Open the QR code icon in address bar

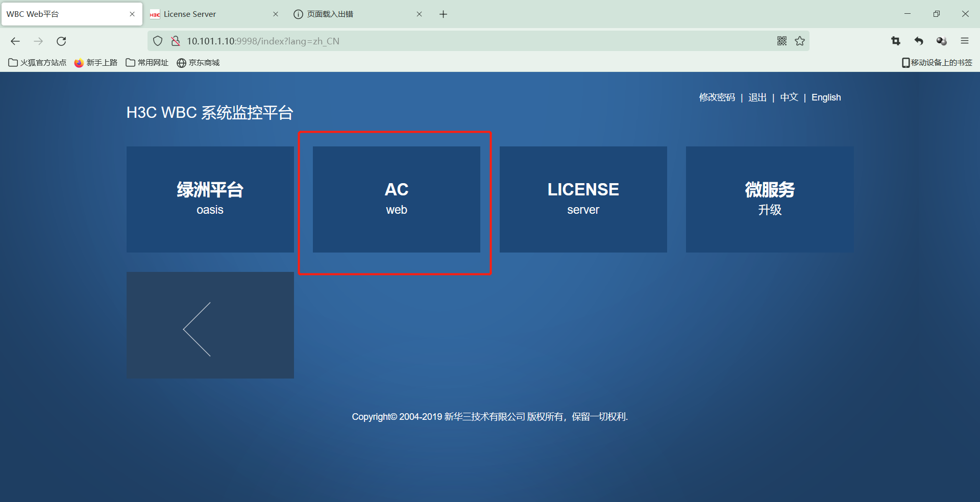click(782, 41)
